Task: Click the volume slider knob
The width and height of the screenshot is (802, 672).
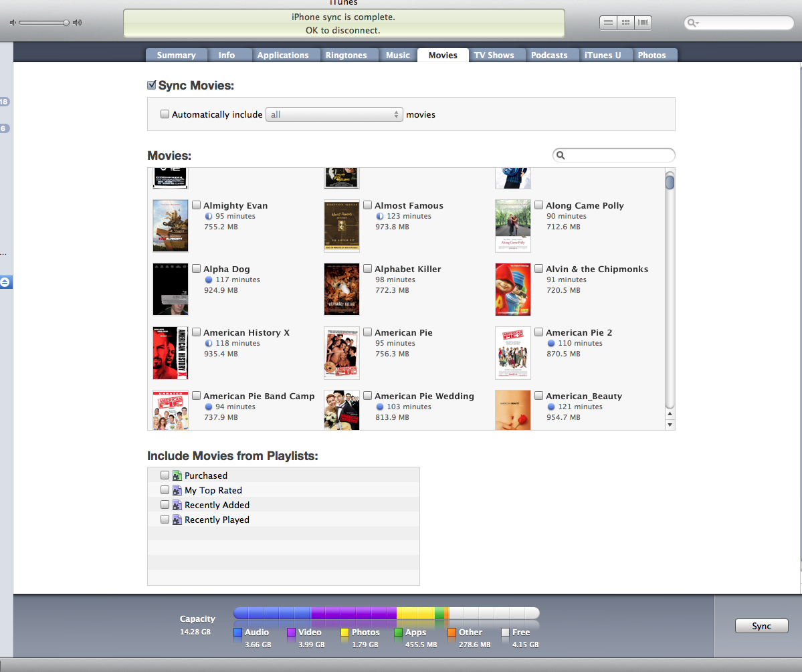Action: tap(66, 23)
